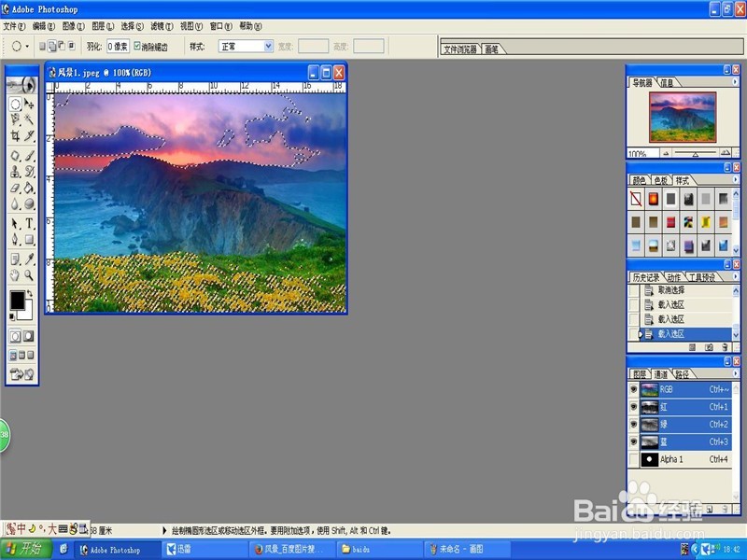Open the 选择 (Select) menu
The width and height of the screenshot is (747, 560).
[x=132, y=26]
